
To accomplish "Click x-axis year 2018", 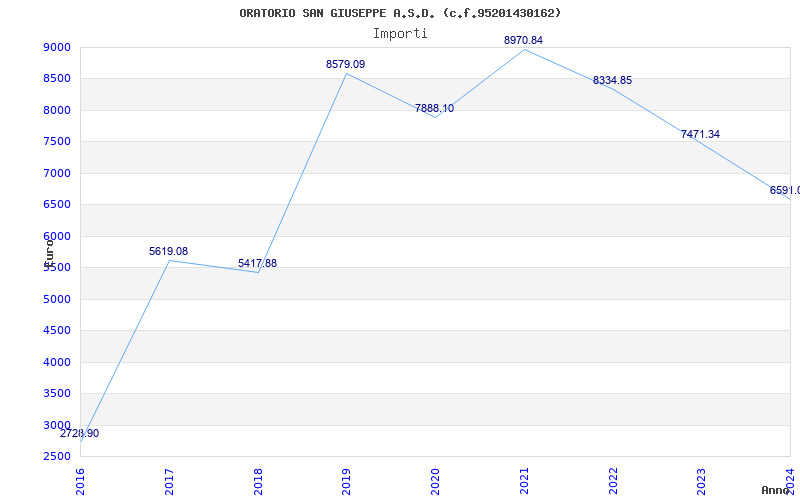I will pos(258,482).
